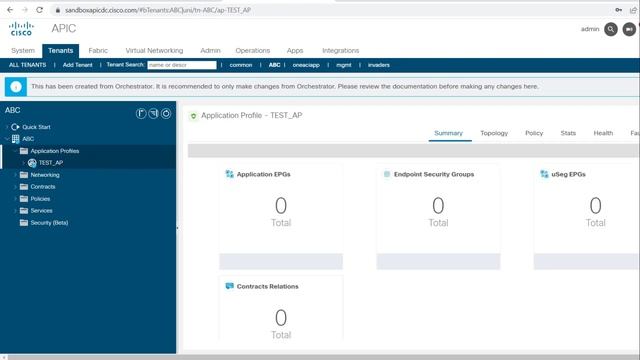
Task: Click Add Tenant link
Action: pyautogui.click(x=78, y=65)
